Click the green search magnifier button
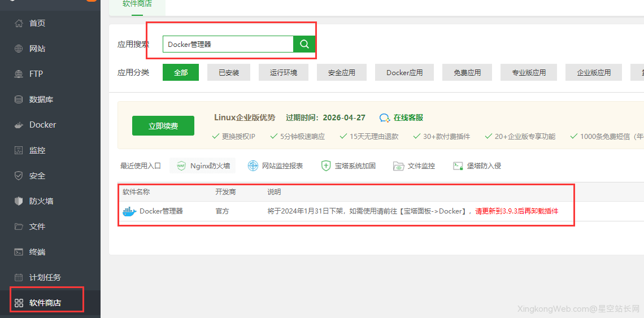This screenshot has height=318, width=644. click(304, 44)
